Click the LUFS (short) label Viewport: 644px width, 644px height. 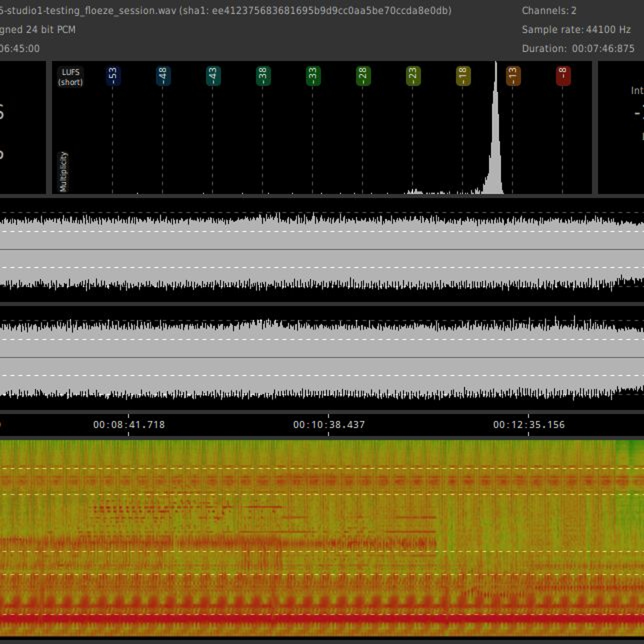(x=70, y=77)
